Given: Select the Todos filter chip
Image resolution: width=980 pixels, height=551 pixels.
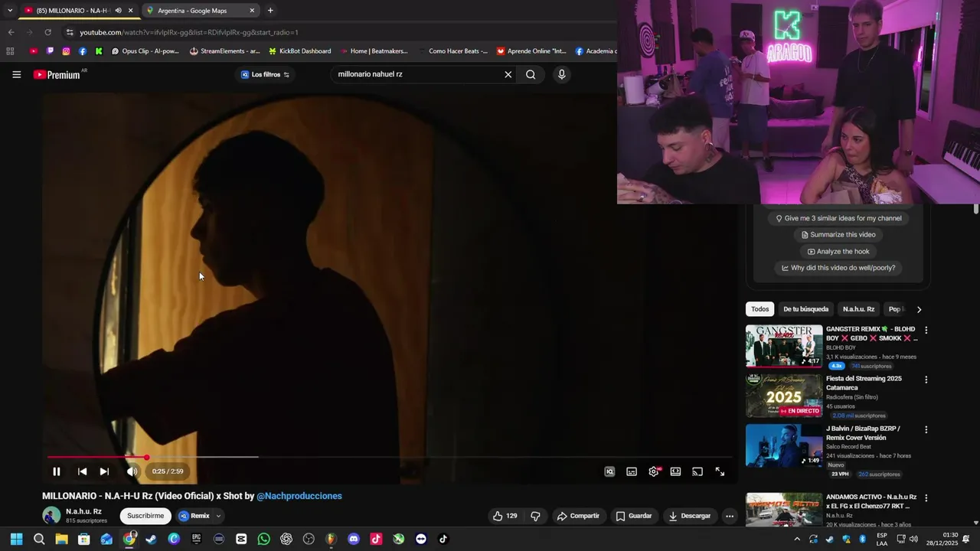Looking at the screenshot, I should [759, 309].
